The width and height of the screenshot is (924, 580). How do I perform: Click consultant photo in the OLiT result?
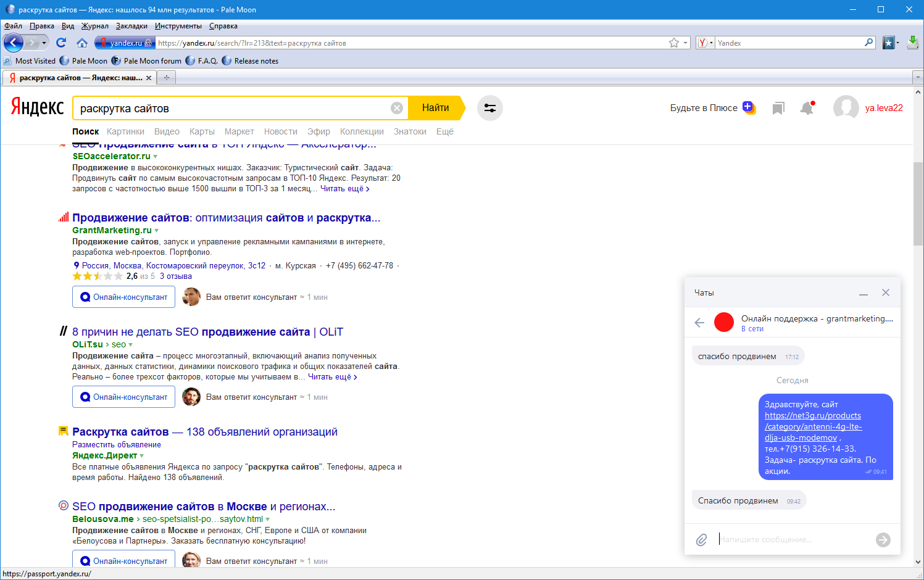tap(191, 397)
